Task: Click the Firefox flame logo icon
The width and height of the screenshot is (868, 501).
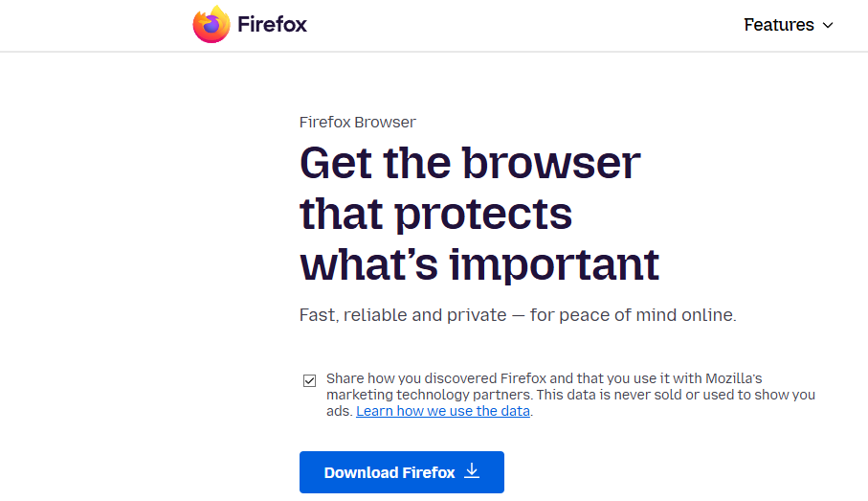Action: [x=211, y=25]
